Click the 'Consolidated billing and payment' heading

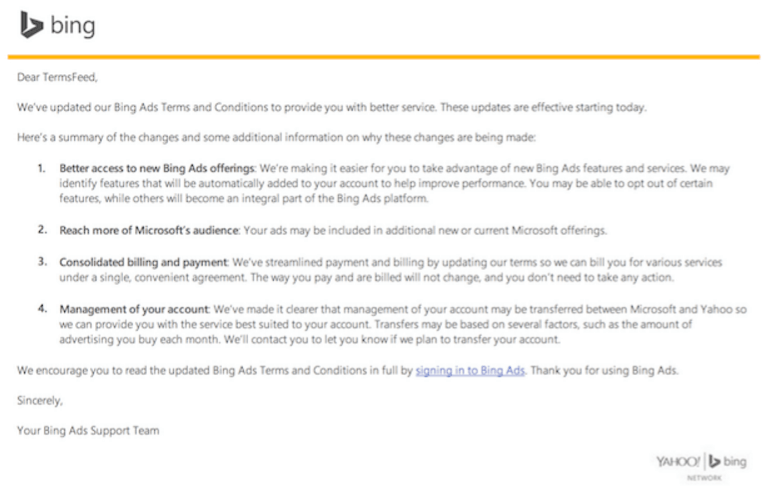(145, 262)
